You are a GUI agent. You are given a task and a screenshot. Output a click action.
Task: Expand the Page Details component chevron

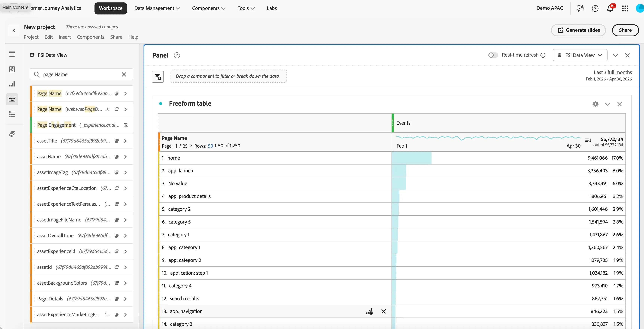[125, 299]
